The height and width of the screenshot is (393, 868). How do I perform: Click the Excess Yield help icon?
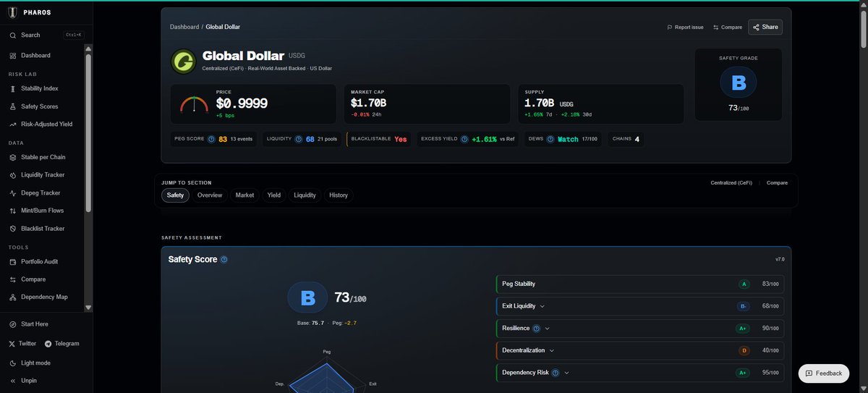click(464, 139)
